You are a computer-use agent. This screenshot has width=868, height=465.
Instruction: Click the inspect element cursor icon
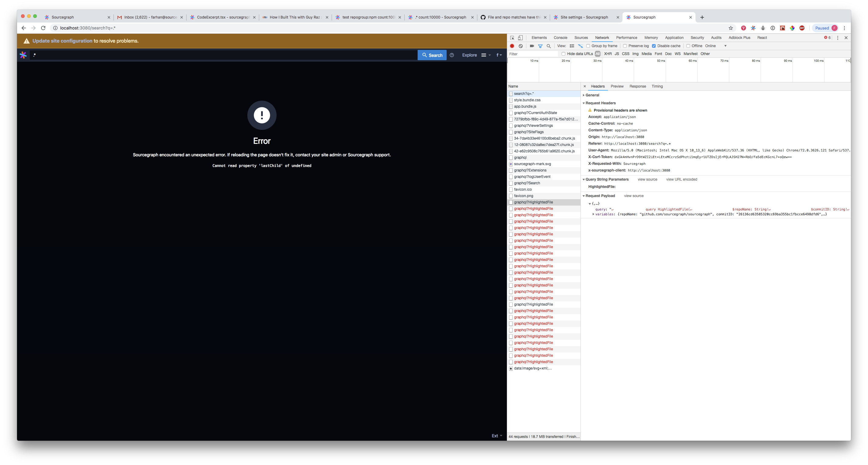tap(512, 38)
